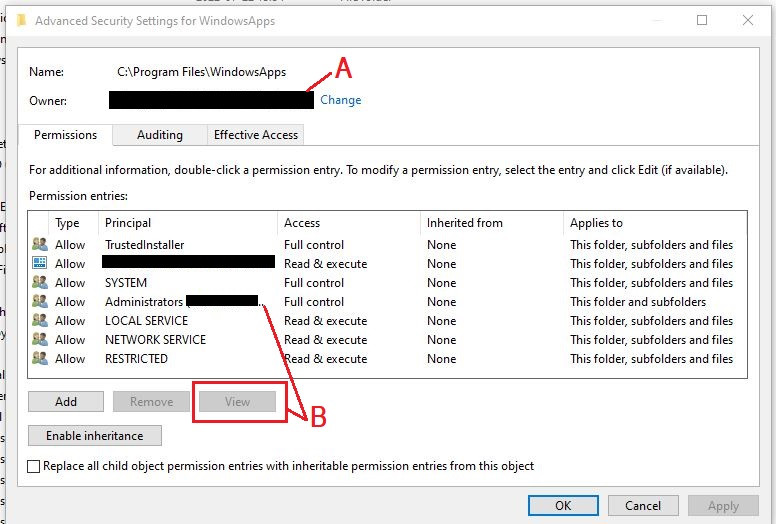
Task: Click the Change owner link
Action: click(340, 100)
